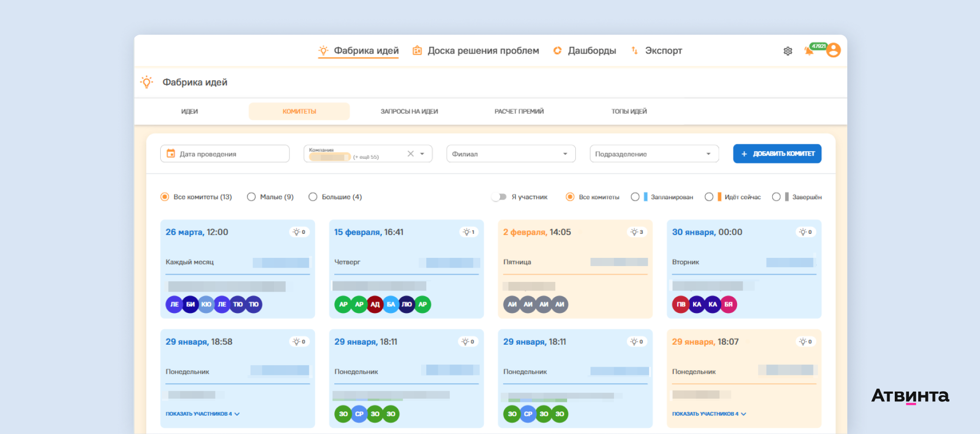This screenshot has height=434, width=980.
Task: Switch to the Расчет премий tab
Action: point(519,111)
